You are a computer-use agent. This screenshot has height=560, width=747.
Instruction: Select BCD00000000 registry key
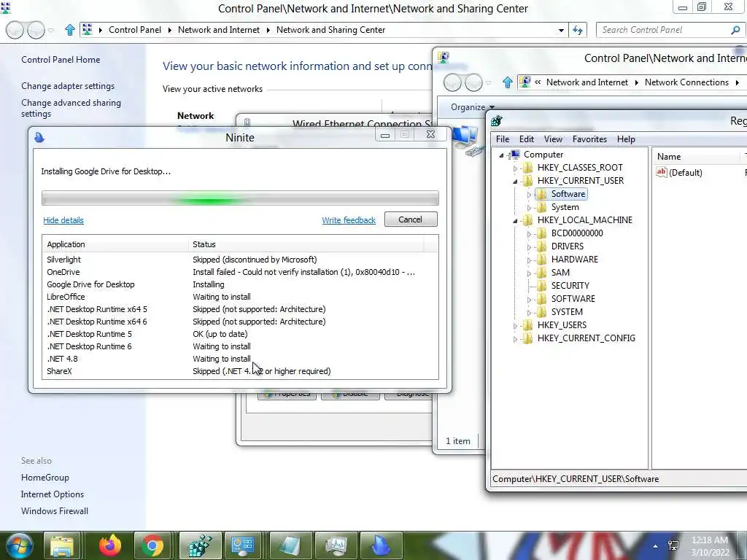577,233
